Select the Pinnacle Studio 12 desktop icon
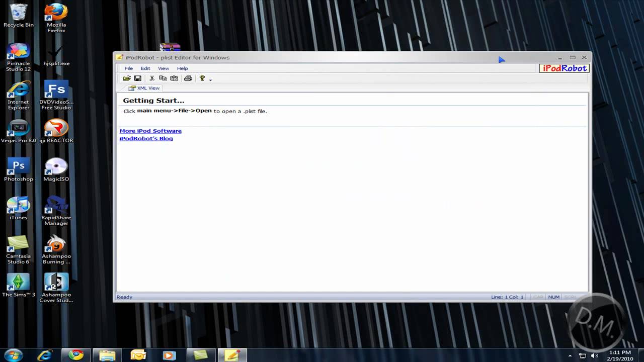This screenshot has height=362, width=644. point(19,57)
